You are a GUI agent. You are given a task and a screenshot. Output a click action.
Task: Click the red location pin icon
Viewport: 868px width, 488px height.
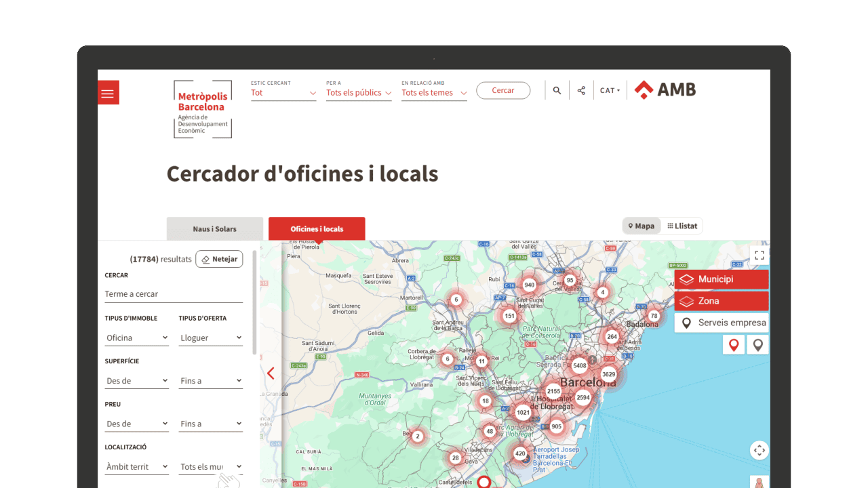[733, 345]
